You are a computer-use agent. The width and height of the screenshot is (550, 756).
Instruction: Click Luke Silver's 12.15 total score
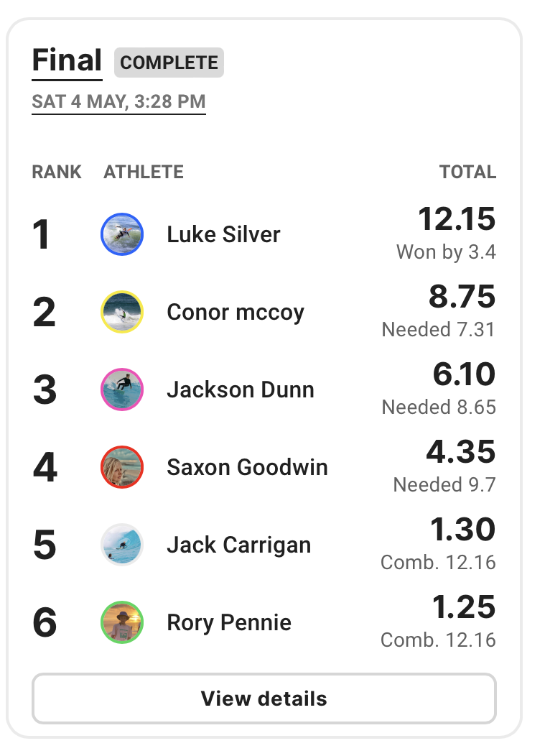click(457, 218)
